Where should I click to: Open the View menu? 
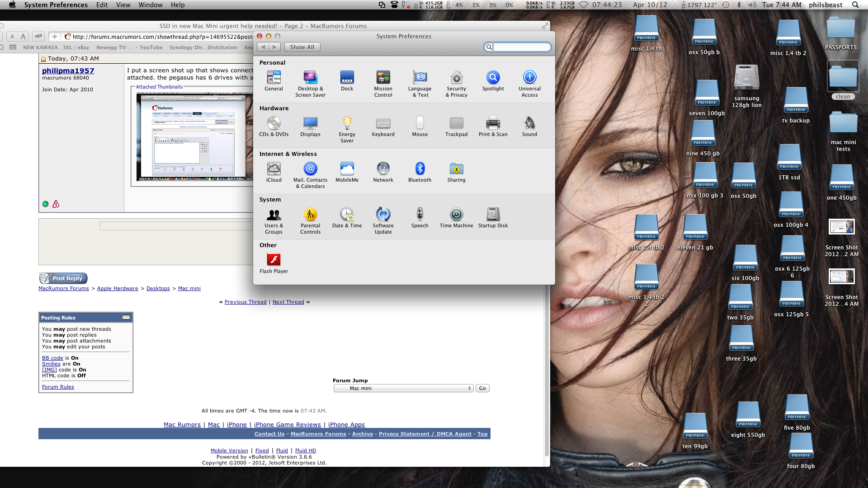tap(123, 5)
